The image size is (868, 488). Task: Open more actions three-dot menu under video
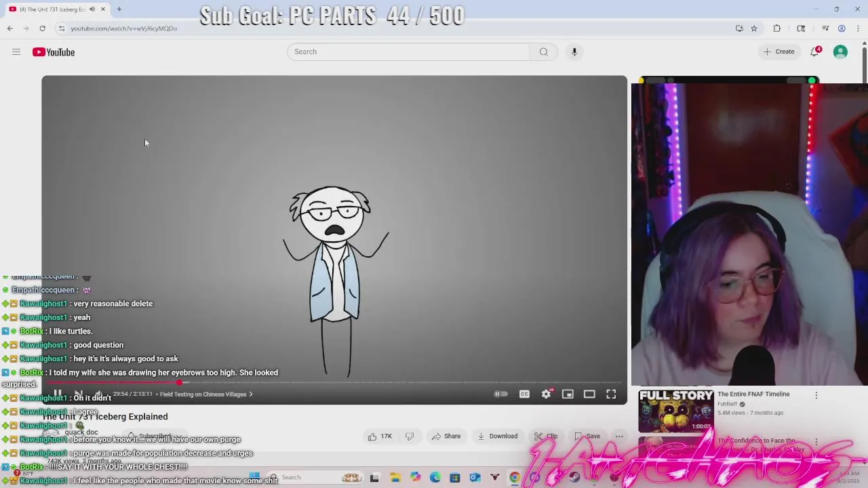coord(619,436)
